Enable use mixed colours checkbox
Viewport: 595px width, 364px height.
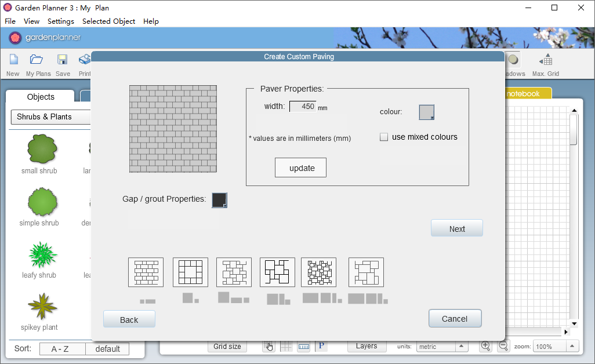384,137
